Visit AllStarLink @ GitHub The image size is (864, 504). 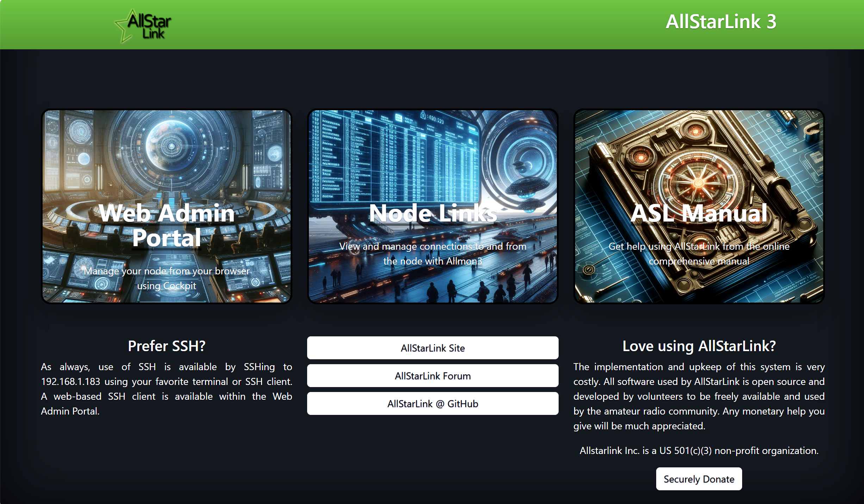pos(433,403)
